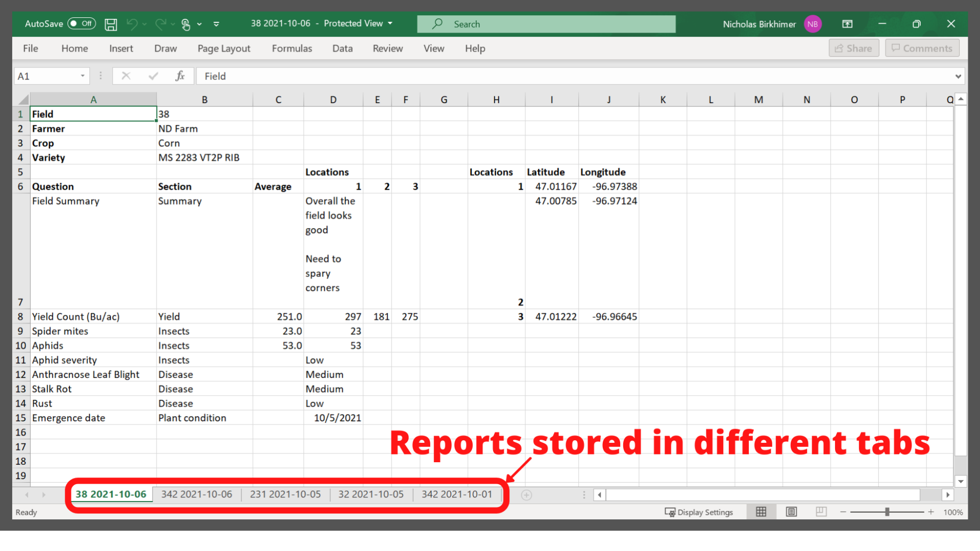Click the Select All corner triangle
The width and height of the screenshot is (980, 551).
(x=22, y=99)
